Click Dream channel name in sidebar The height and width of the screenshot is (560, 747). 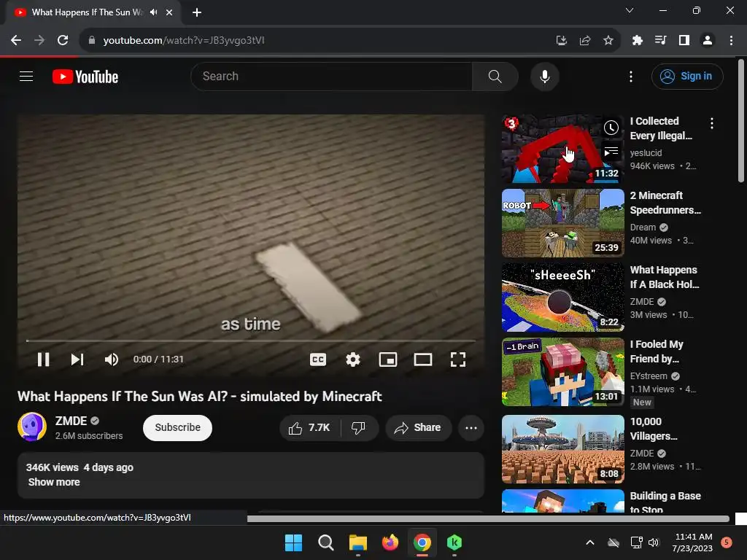643,227
